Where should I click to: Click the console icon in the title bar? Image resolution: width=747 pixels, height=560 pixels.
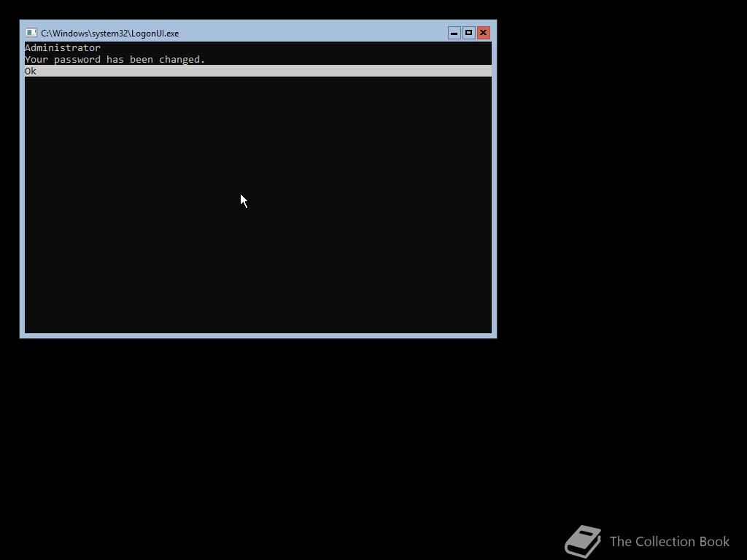[31, 33]
